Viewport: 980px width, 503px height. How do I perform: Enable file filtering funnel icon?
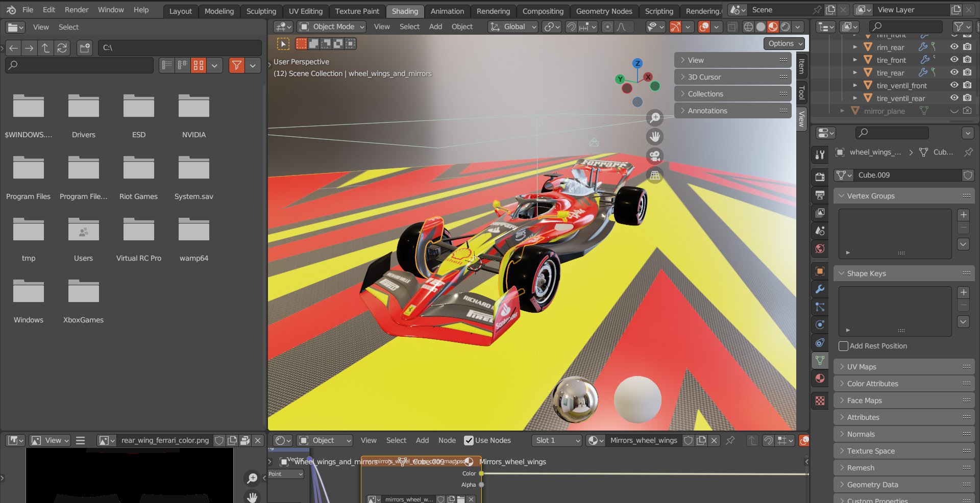point(237,65)
